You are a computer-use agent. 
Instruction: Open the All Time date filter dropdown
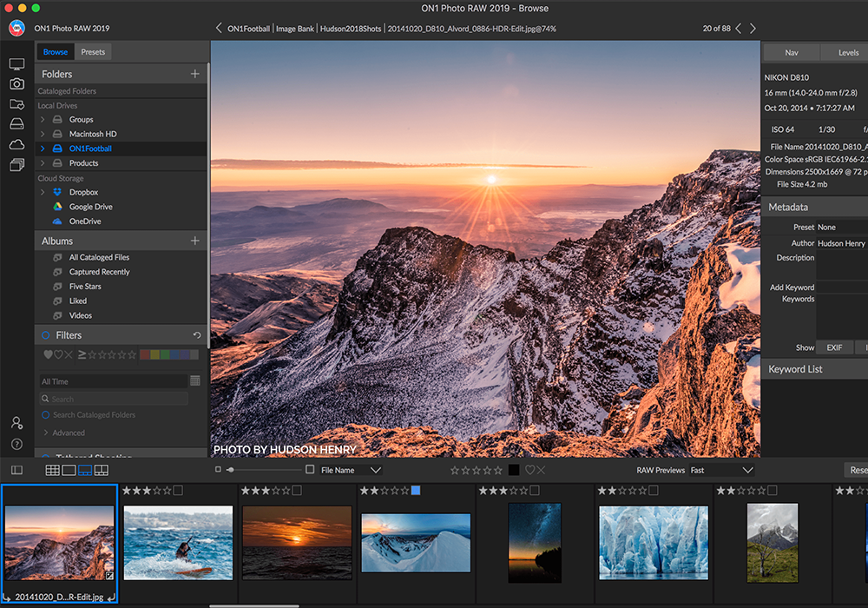click(114, 381)
